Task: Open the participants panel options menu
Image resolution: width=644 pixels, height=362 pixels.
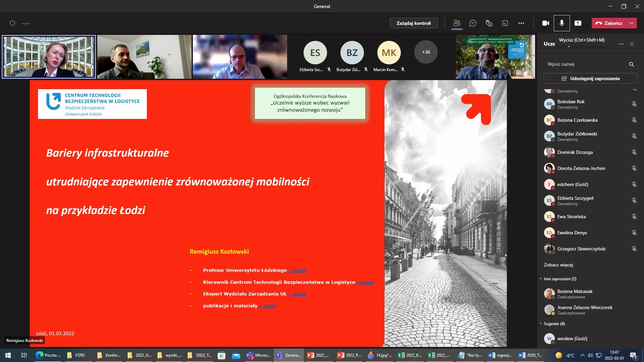Action: pos(621,44)
